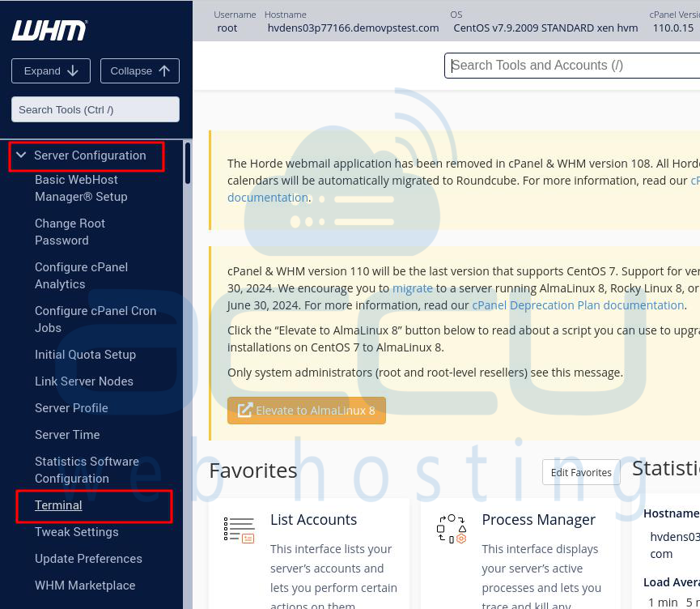Open WHM Marketplace
Viewport: 700px width, 609px height.
click(85, 586)
